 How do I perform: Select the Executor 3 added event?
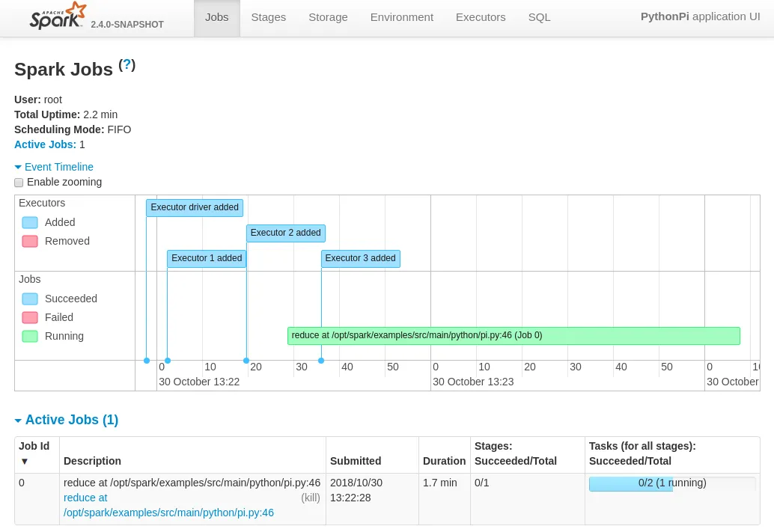[x=360, y=259]
